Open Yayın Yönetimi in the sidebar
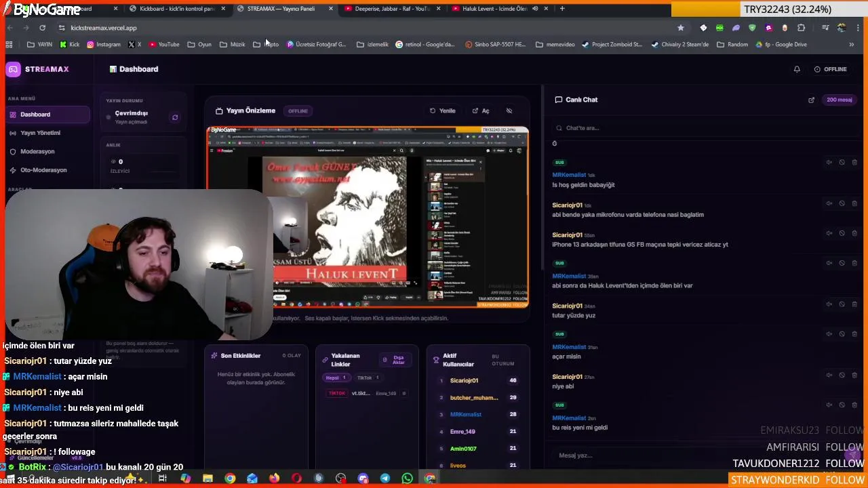 (x=46, y=133)
